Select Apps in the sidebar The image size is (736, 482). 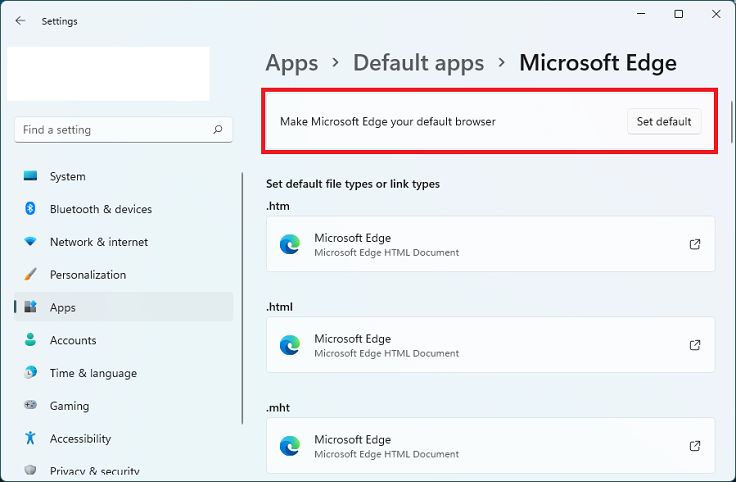123,307
